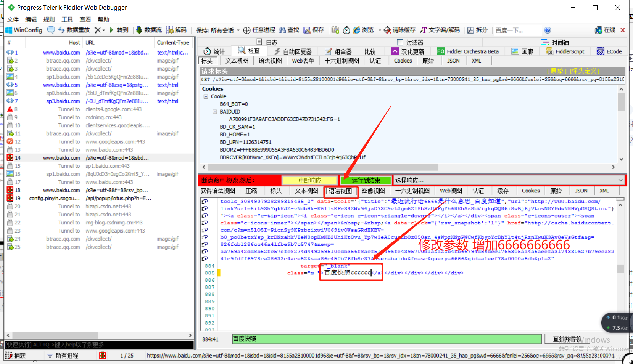Viewport: 633px width, 364px height.
Task: Close the toolbar with the red X
Action: [x=623, y=30]
